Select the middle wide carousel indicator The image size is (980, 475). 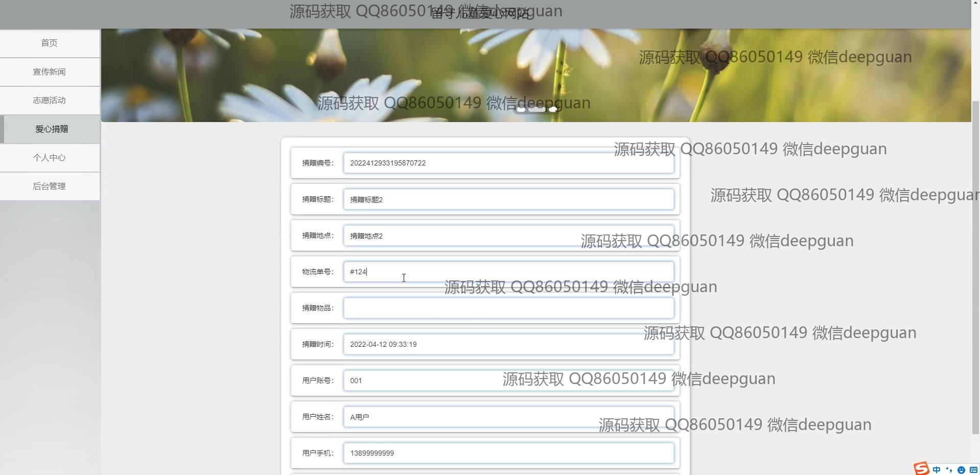coord(536,109)
